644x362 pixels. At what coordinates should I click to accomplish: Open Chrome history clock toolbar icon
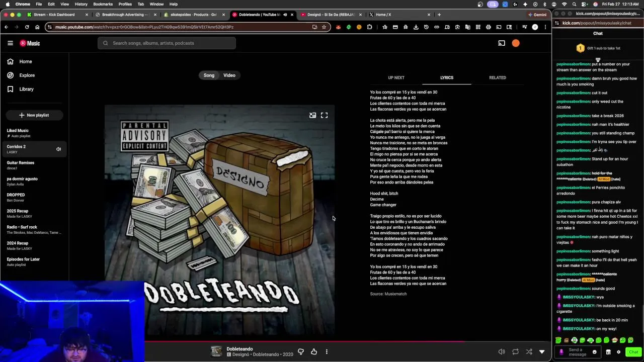[426, 27]
